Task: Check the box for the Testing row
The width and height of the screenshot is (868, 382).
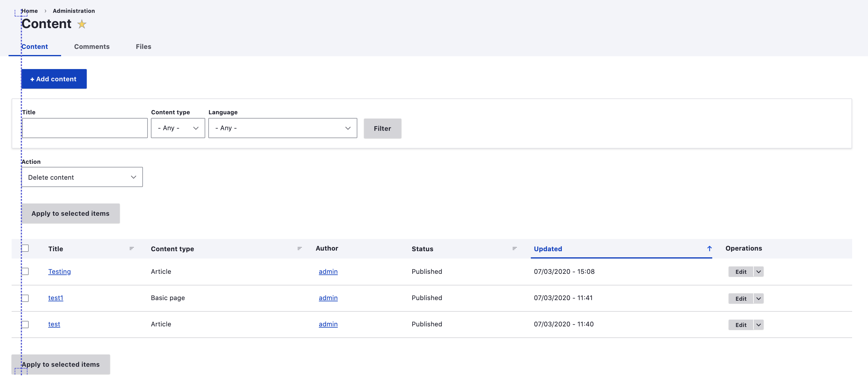Action: pos(25,271)
